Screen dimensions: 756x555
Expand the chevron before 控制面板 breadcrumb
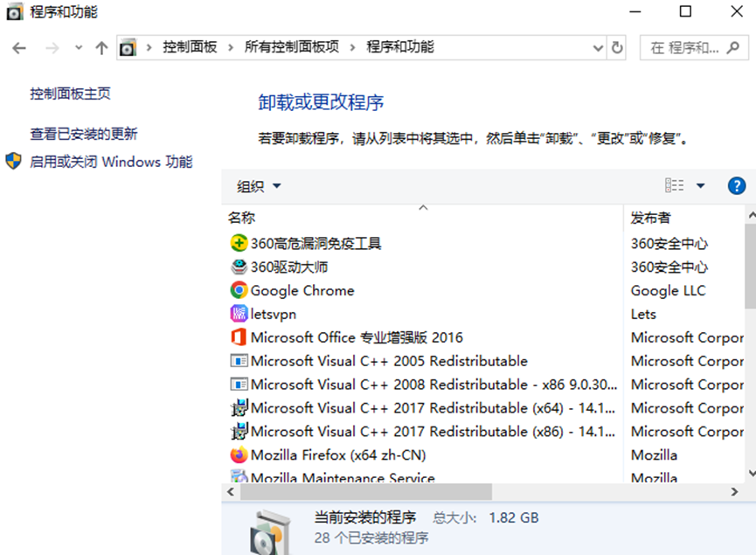149,47
